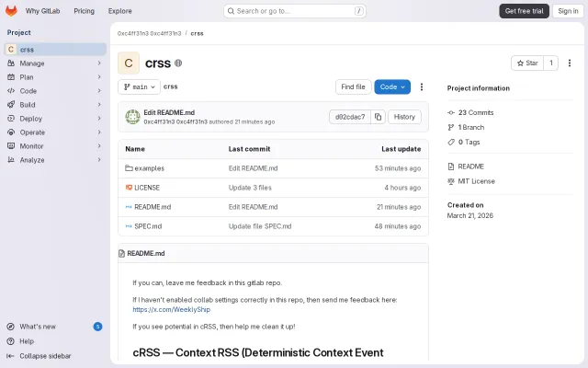
Task: Open the examples folder name
Action: click(149, 168)
